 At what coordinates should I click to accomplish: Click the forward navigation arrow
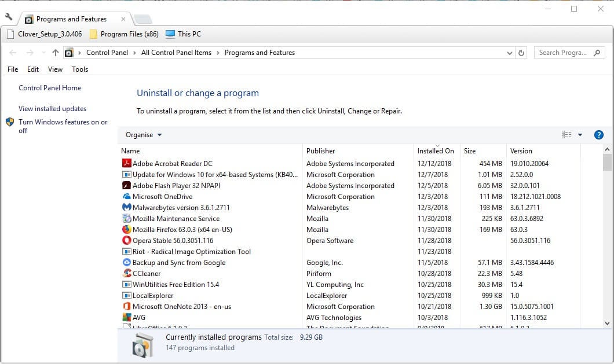tap(30, 53)
